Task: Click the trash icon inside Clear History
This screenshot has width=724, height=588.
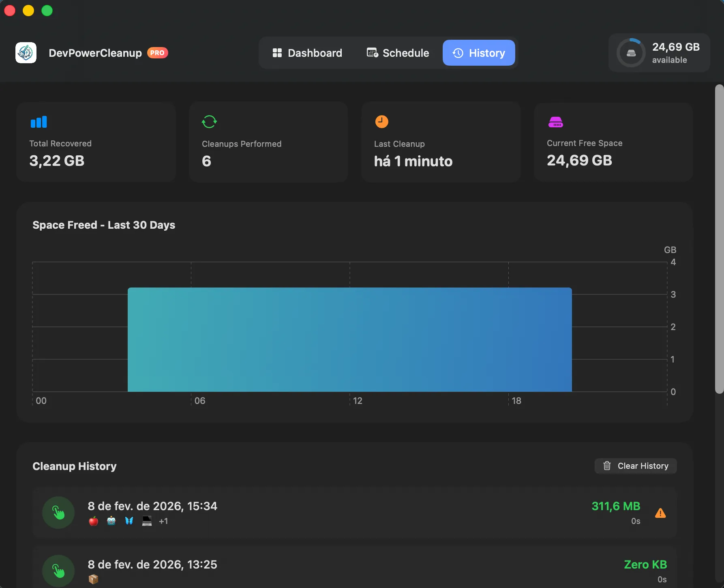Action: click(x=607, y=466)
